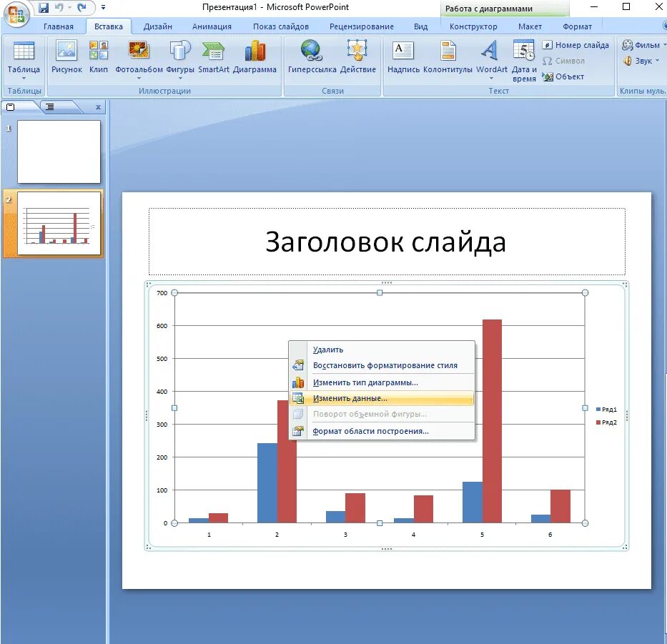667x644 pixels.
Task: Open the Показ слайдов tab
Action: click(x=281, y=26)
